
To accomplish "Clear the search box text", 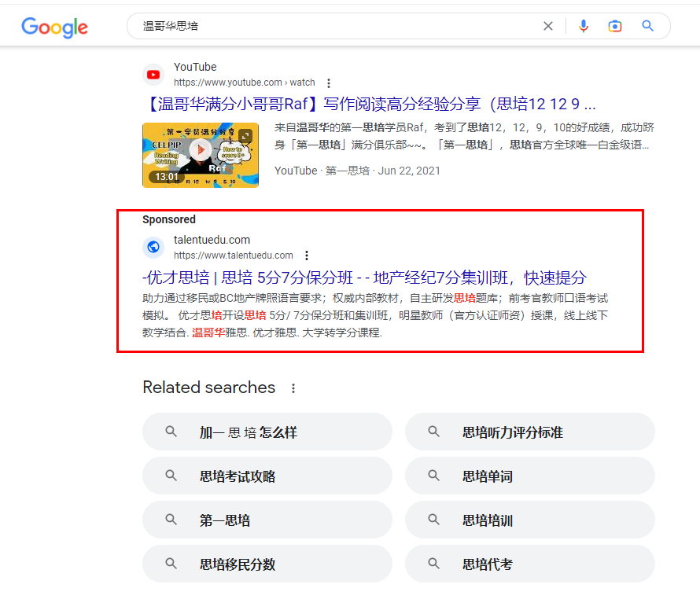I will [x=548, y=26].
